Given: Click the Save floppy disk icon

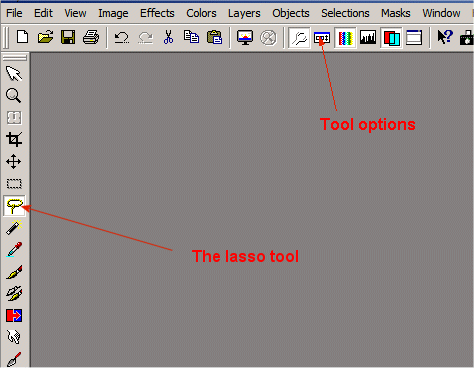Looking at the screenshot, I should pyautogui.click(x=68, y=37).
